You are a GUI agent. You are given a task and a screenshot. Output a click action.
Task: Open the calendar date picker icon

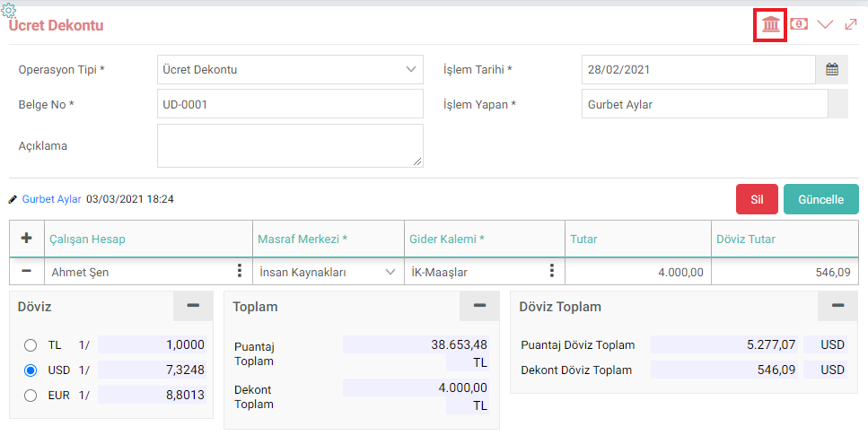click(x=832, y=70)
